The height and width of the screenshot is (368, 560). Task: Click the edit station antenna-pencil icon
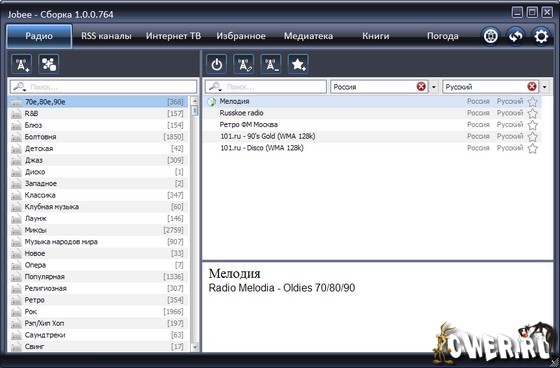tap(244, 64)
